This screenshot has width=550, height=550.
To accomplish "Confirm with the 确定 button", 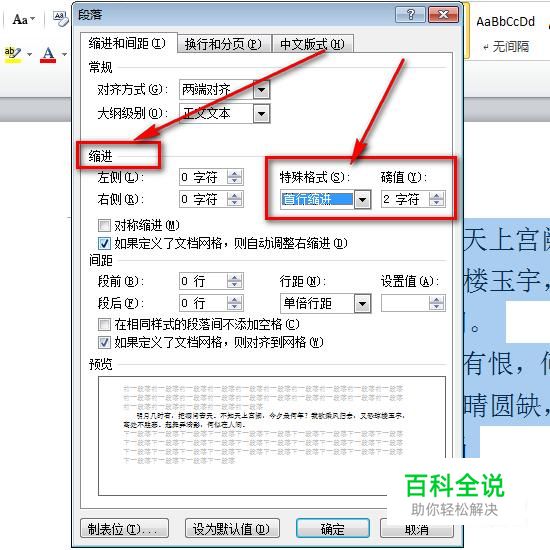I will point(333,529).
